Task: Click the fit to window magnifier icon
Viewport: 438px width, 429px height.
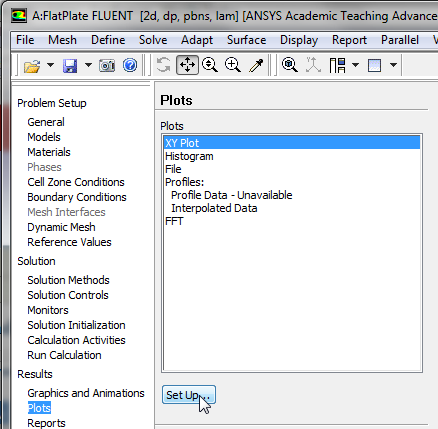Action: (289, 65)
